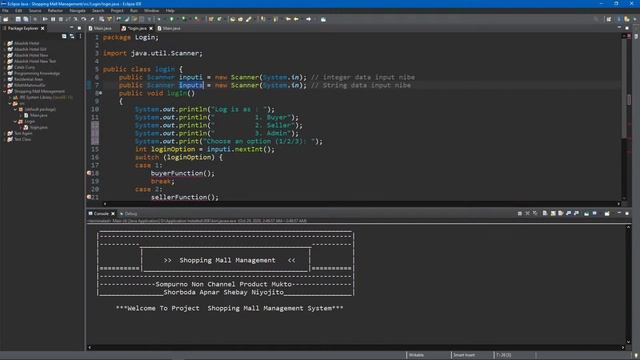This screenshot has width=640, height=360.
Task: Save the current file with Save icon
Action: pyautogui.click(x=18, y=19)
